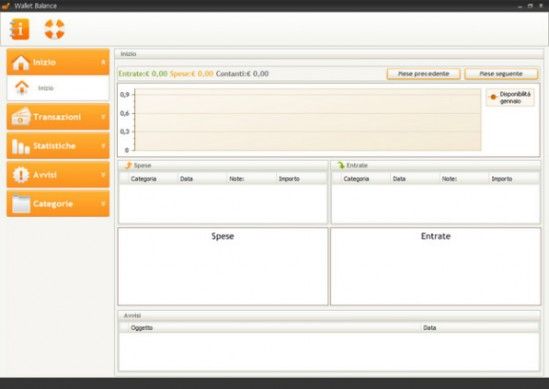Open the Transazioni sidebar menu

pos(58,117)
